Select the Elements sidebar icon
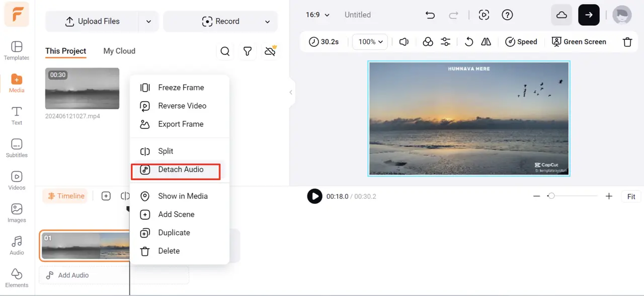The height and width of the screenshot is (296, 644). 17,278
